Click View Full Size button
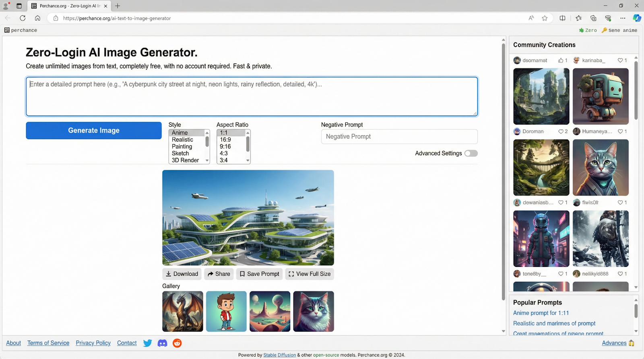This screenshot has height=359, width=644. [310, 274]
